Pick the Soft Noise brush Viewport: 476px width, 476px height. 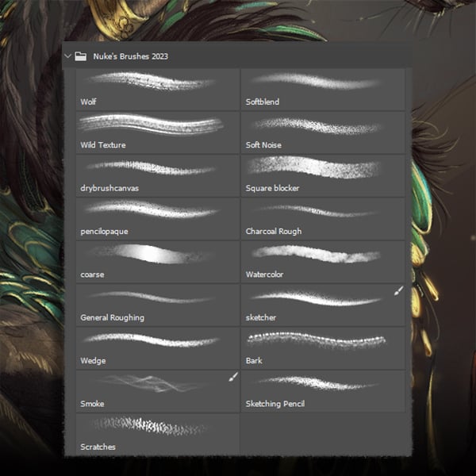click(x=323, y=132)
